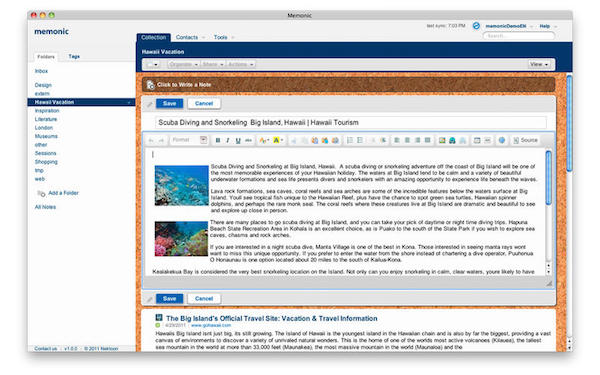Screen dimensions: 600x375
Task: Select the Folders tab in the sidebar
Action: coord(46,57)
